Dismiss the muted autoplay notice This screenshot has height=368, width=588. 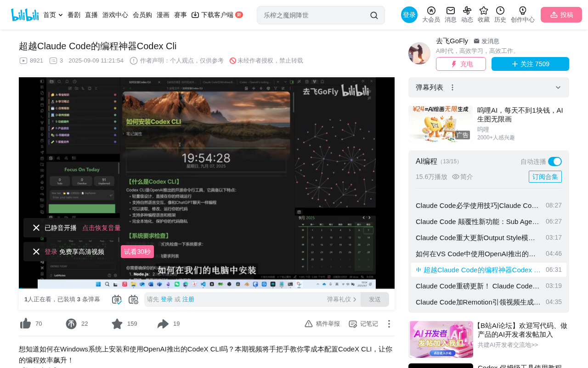tap(36, 228)
